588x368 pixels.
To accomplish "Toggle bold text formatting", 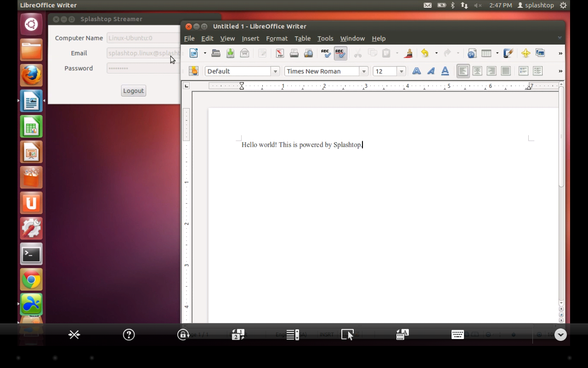I will point(416,71).
